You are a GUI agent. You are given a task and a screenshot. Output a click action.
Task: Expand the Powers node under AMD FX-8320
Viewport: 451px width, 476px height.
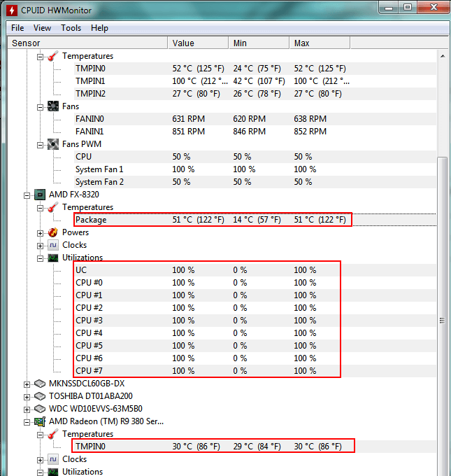(x=40, y=233)
